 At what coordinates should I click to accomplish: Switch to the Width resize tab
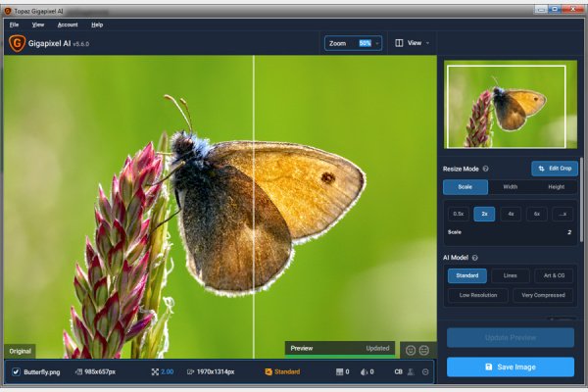510,187
